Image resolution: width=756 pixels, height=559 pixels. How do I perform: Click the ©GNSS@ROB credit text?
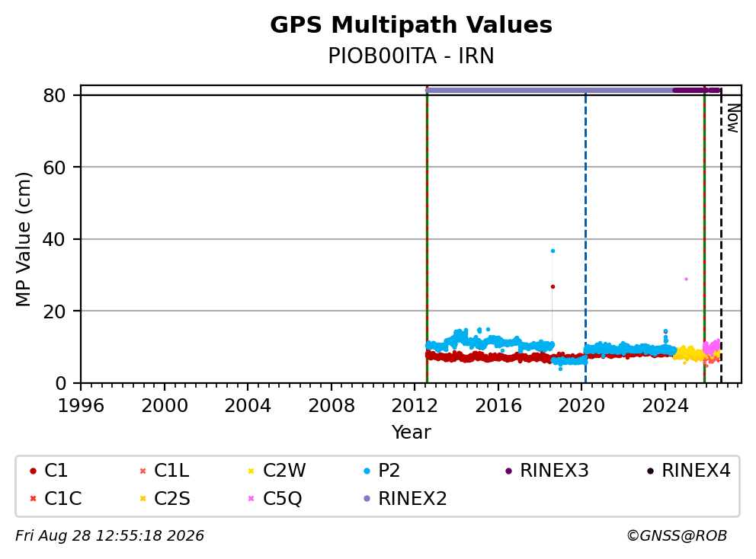point(677,536)
